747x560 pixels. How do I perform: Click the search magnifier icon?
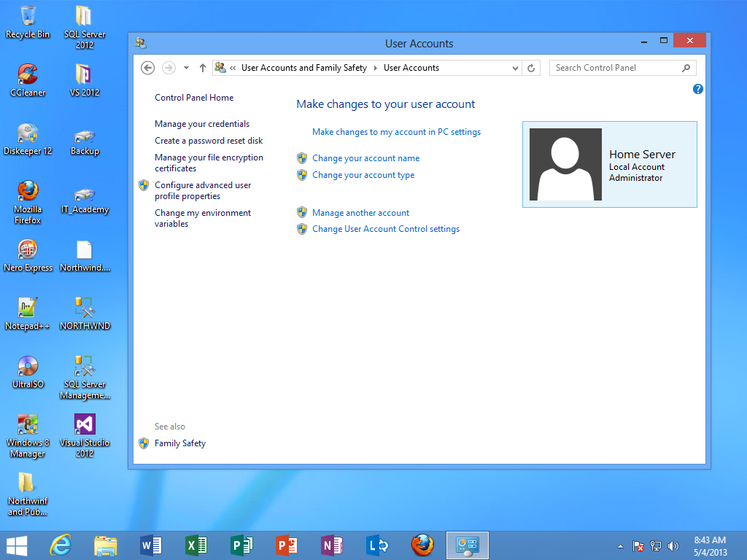tap(686, 68)
